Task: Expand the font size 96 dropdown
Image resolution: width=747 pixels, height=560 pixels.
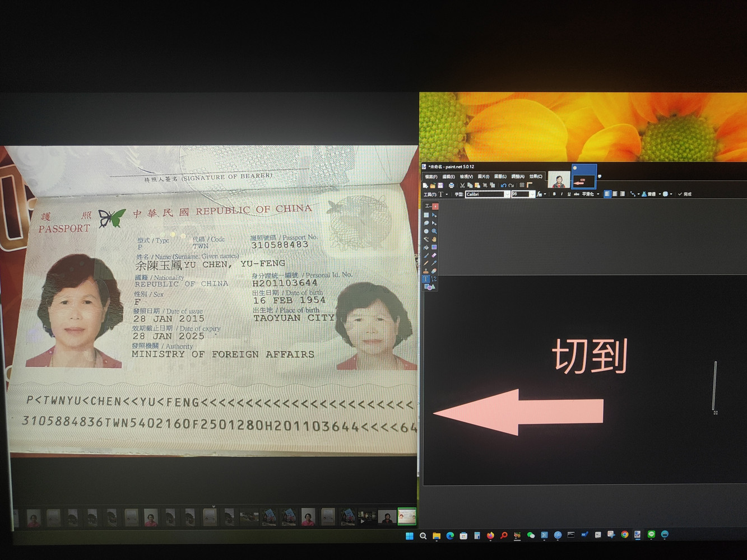Action: (532, 194)
